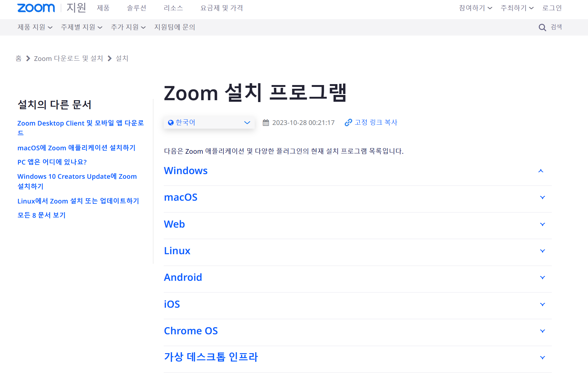Open Windows 10 Creators Update article link
Image resolution: width=588 pixels, height=381 pixels.
77,181
